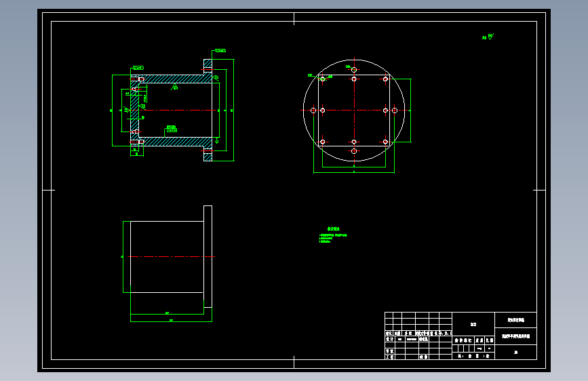588x381 pixels.
Task: Select the tall flange rectangle in the bottom-left side view
Action: tap(208, 256)
